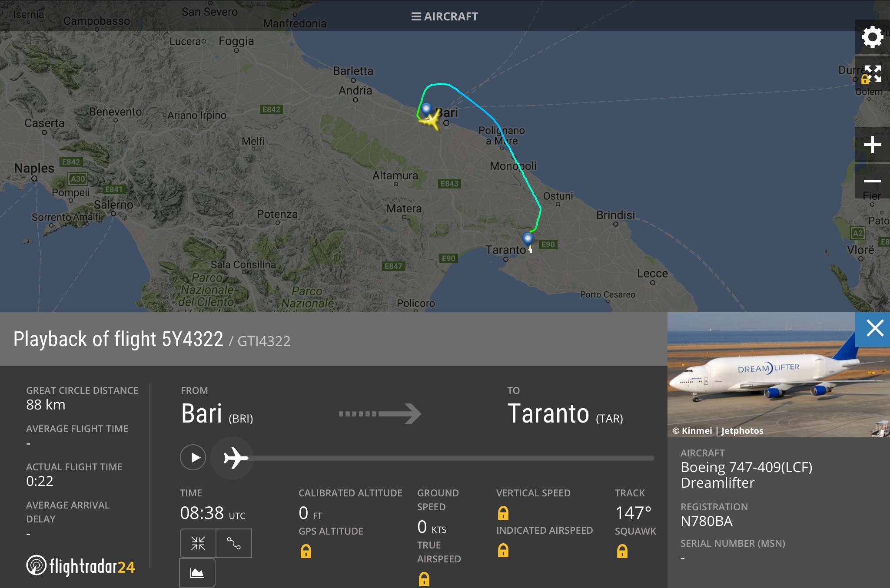Toggle fullscreen map view
Viewport: 890px width, 588px height.
click(x=872, y=73)
